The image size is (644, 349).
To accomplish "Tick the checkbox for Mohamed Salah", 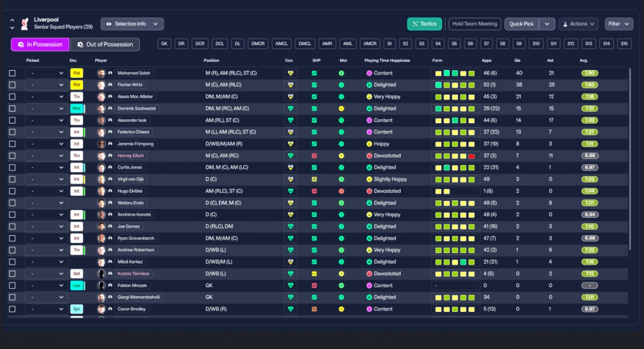I will click(x=12, y=73).
